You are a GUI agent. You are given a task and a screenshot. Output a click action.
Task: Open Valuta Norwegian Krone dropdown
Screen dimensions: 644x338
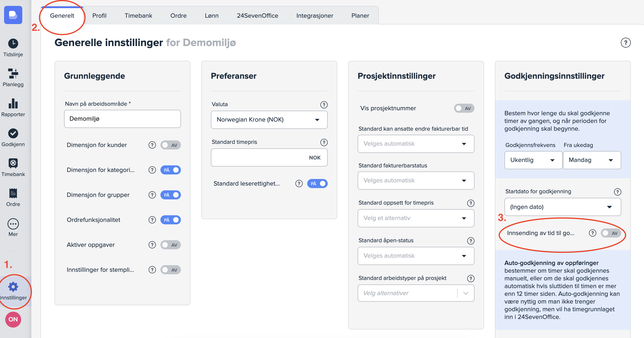pyautogui.click(x=269, y=120)
